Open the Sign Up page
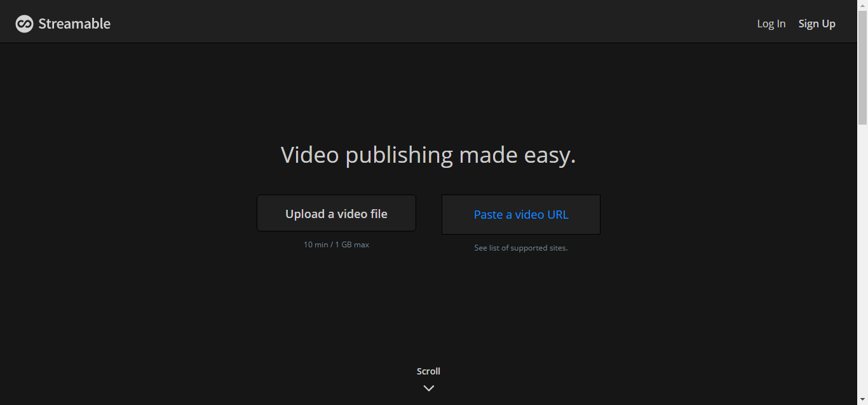 pyautogui.click(x=817, y=24)
